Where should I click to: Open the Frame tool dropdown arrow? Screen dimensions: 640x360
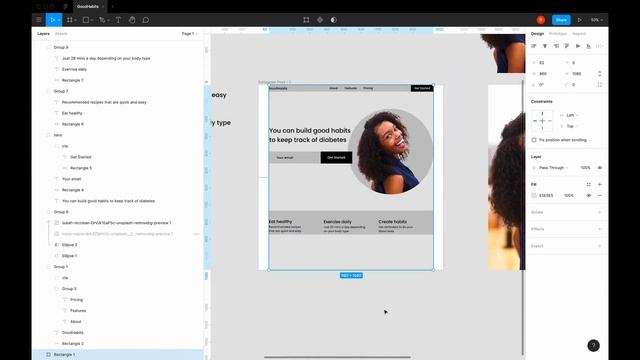76,20
